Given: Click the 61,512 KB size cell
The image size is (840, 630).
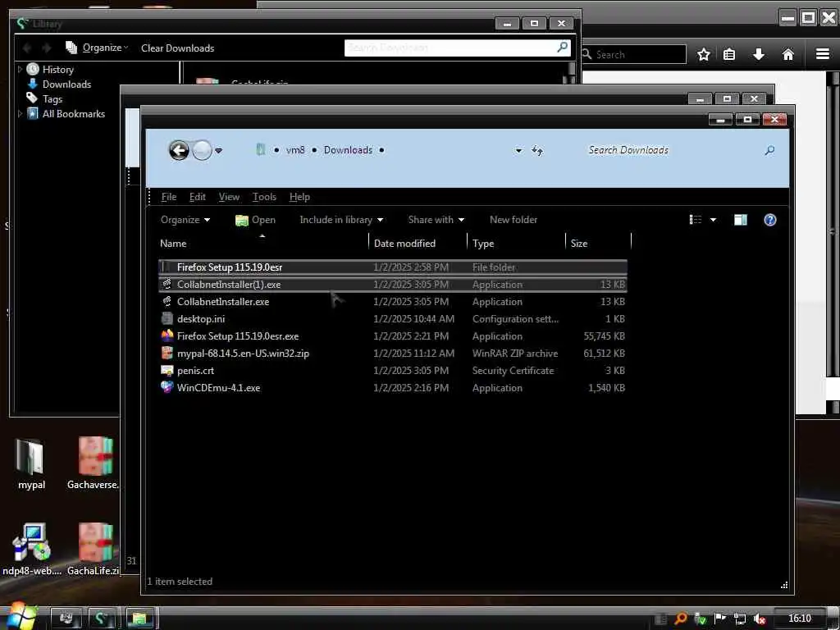Looking at the screenshot, I should coord(604,354).
